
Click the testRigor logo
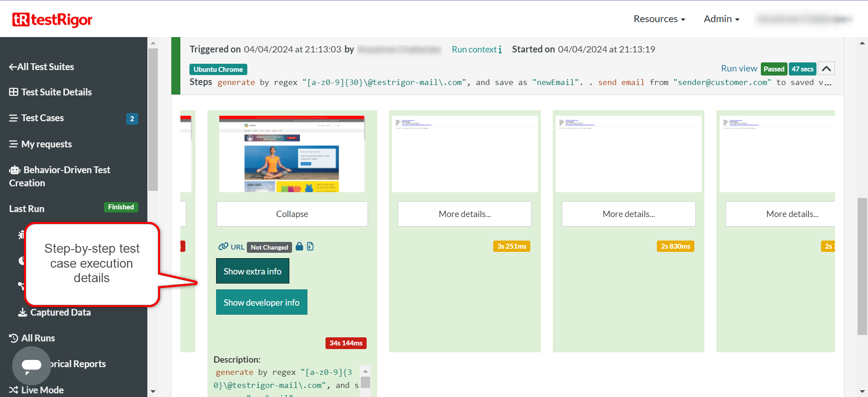click(52, 19)
